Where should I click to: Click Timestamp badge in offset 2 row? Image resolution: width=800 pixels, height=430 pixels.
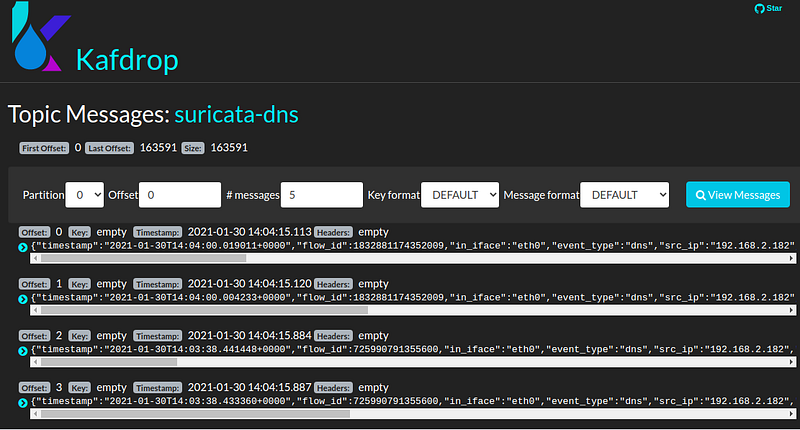tap(157, 336)
